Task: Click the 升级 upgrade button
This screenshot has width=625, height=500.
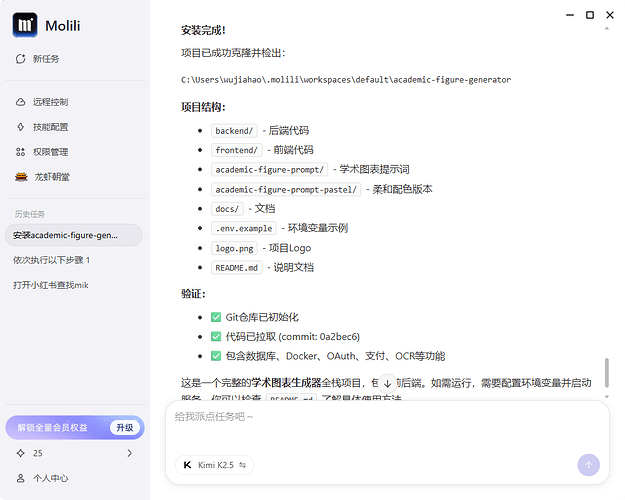Action: (125, 428)
